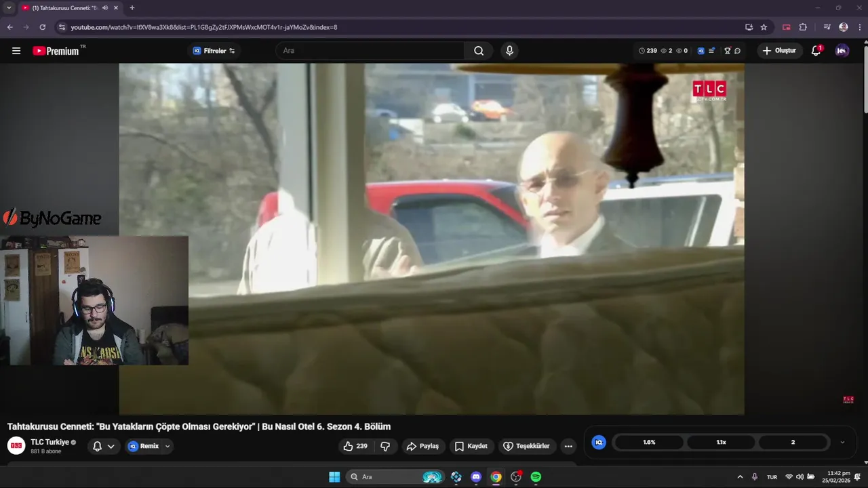This screenshot has height=488, width=868.
Task: Close the Tahtakurusu Cenneti tab
Action: [x=116, y=8]
